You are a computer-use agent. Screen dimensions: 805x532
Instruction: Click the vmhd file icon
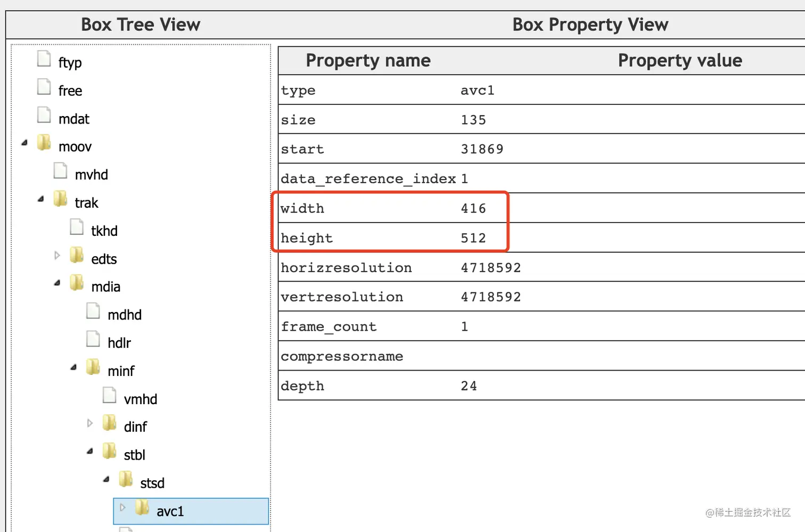tap(110, 395)
